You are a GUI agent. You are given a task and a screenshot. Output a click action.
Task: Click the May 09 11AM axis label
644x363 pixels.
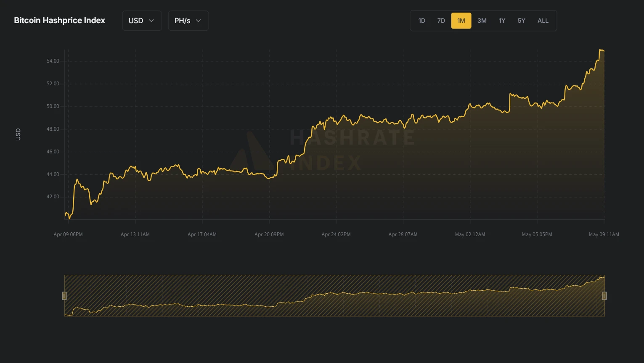click(x=604, y=234)
